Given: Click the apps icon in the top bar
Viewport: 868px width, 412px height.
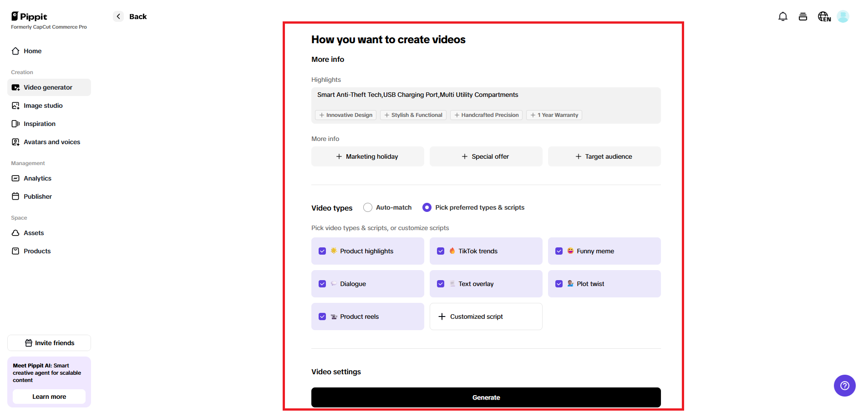Looking at the screenshot, I should tap(803, 16).
